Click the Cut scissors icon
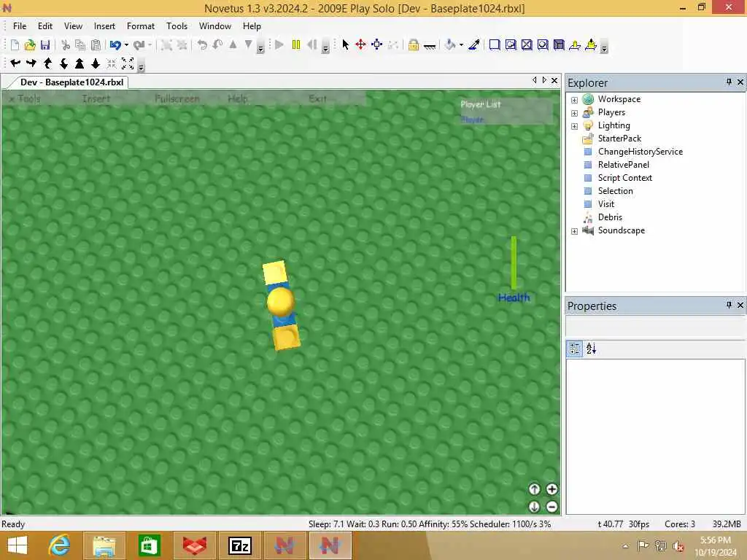 tap(66, 44)
